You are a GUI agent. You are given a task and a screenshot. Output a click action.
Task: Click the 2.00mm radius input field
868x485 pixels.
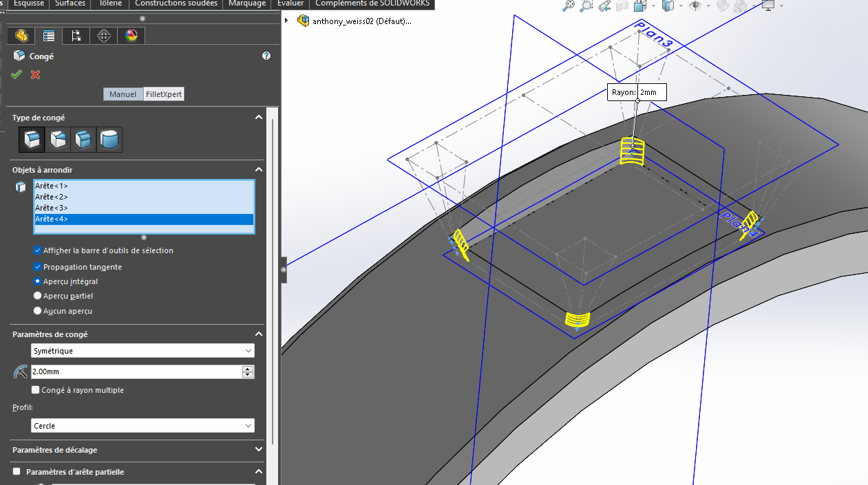tap(136, 371)
